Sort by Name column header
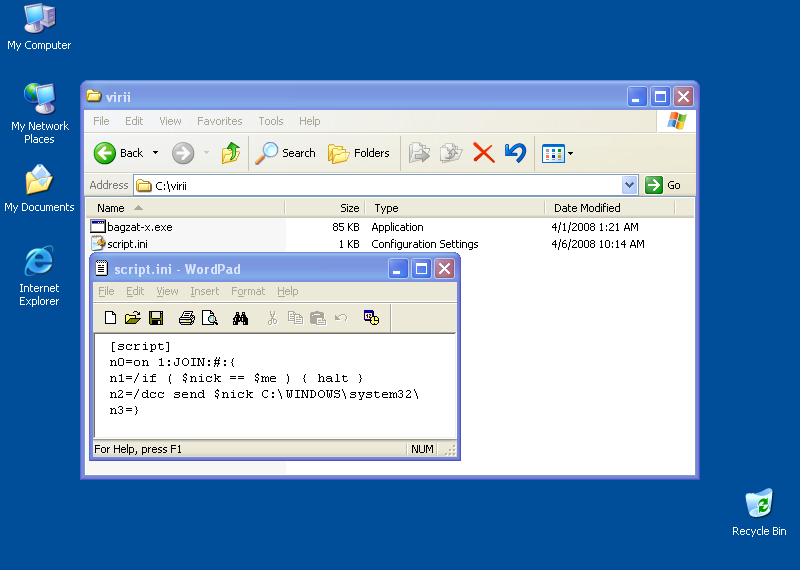 185,208
